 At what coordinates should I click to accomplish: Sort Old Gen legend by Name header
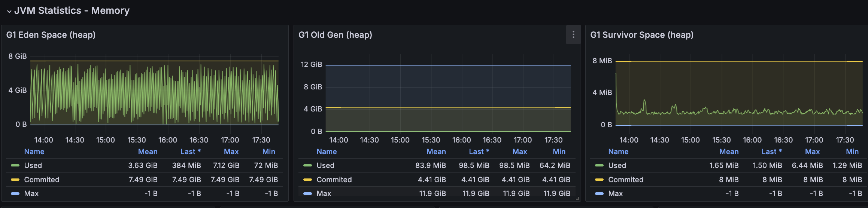327,152
